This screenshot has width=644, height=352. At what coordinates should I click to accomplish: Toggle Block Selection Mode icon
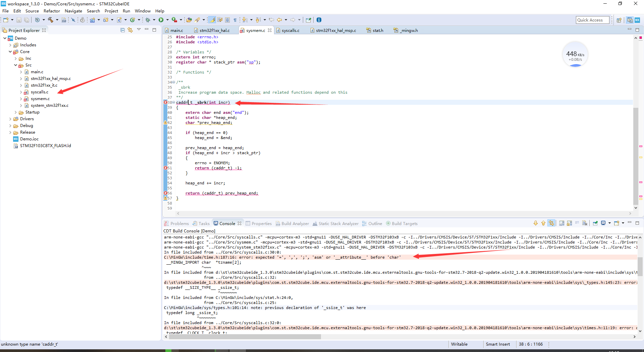tap(227, 20)
